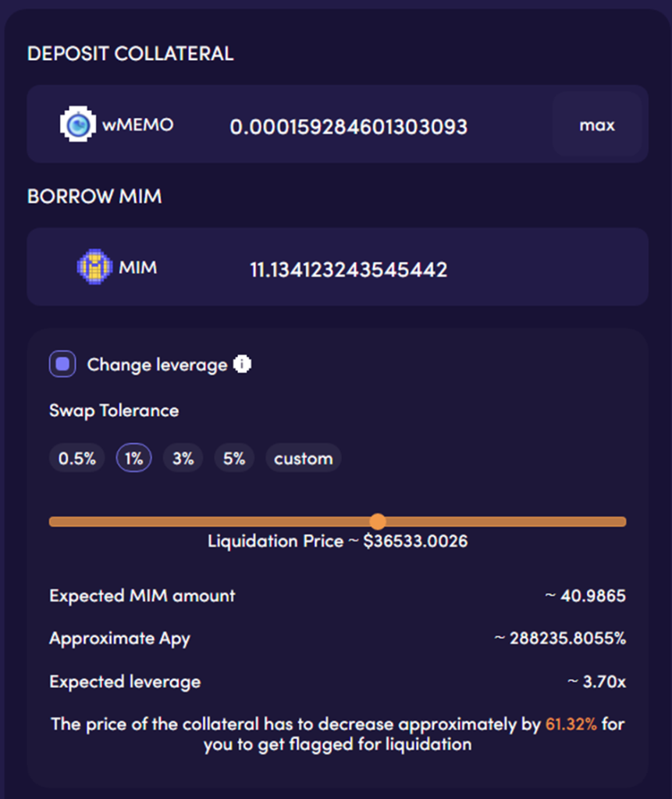Image resolution: width=672 pixels, height=799 pixels.
Task: Toggle the Change leverage checkbox
Action: point(62,364)
